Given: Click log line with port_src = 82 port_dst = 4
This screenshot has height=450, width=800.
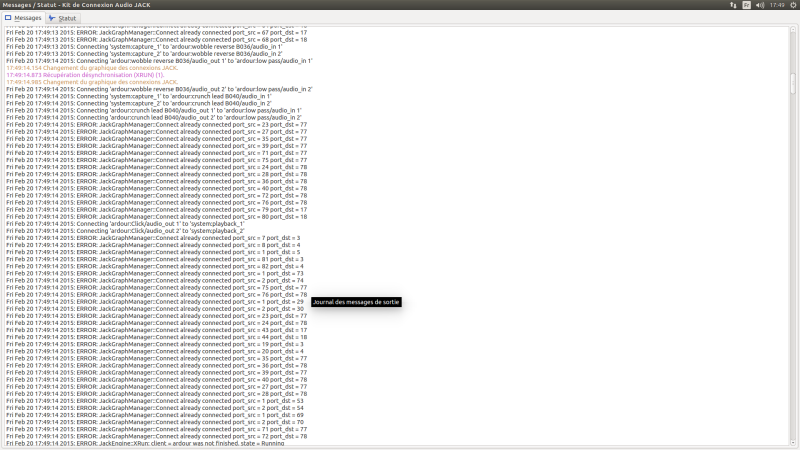Looking at the screenshot, I should click(155, 266).
